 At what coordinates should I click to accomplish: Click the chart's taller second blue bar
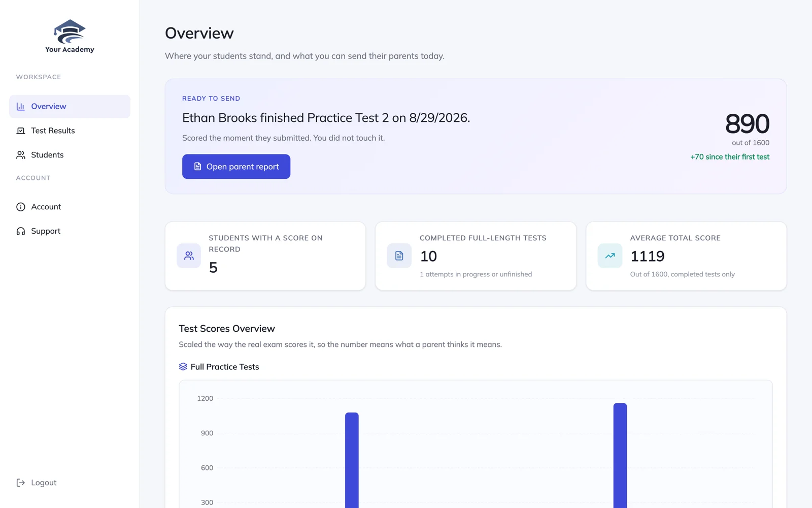tap(620, 456)
